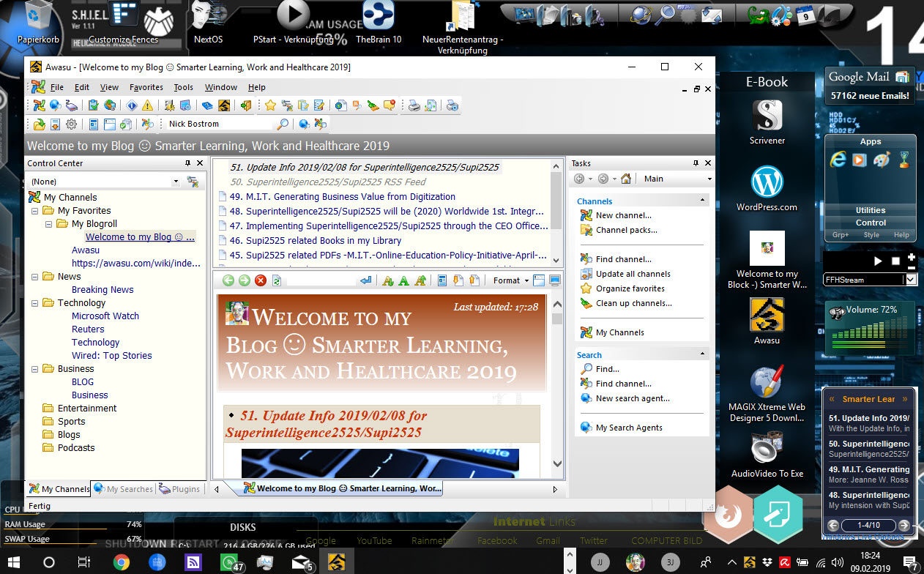Image resolution: width=924 pixels, height=574 pixels.
Task: Click the magnifier search icon beside Nick Bostrom
Action: coord(282,124)
